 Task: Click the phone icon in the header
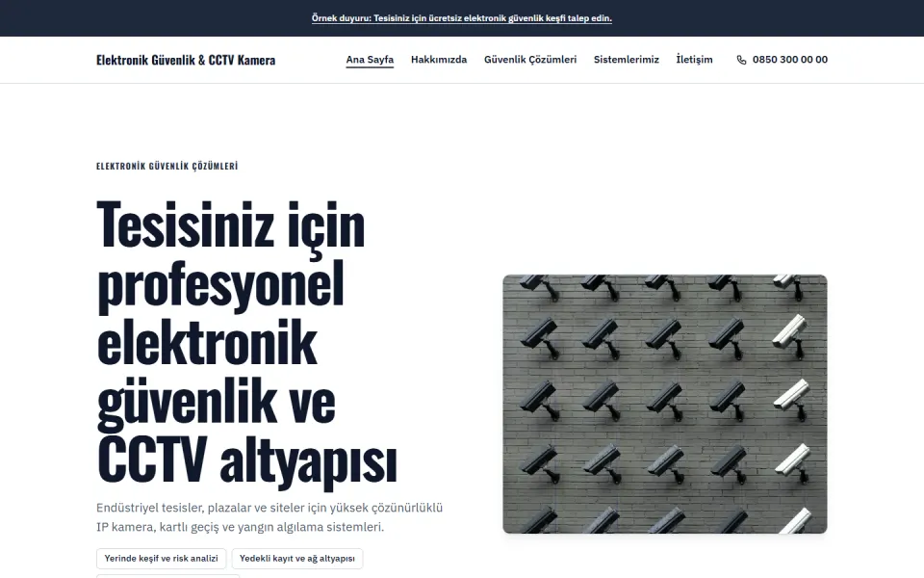pos(741,60)
